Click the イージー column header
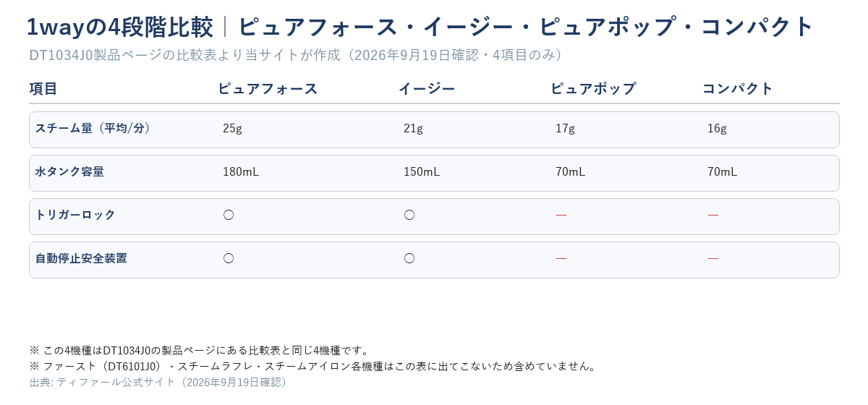Viewport: 868px width, 405px height. (427, 88)
